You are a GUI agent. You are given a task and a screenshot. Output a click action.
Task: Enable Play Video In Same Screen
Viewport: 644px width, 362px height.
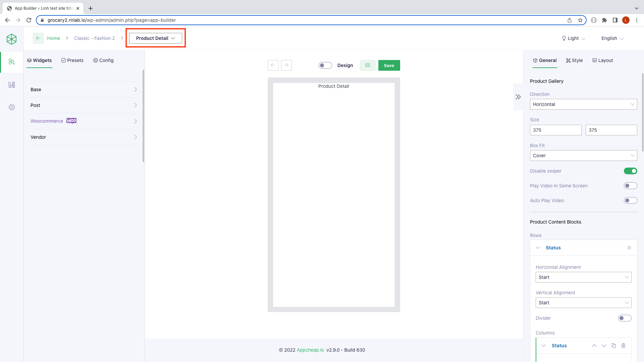[630, 186]
